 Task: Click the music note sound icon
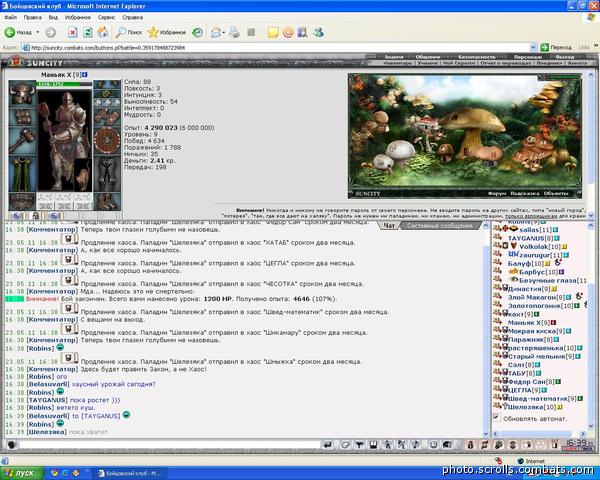(x=416, y=445)
